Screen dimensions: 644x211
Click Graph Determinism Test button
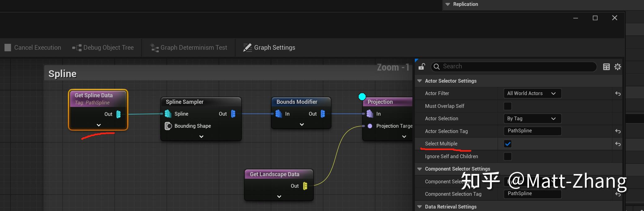tap(189, 48)
